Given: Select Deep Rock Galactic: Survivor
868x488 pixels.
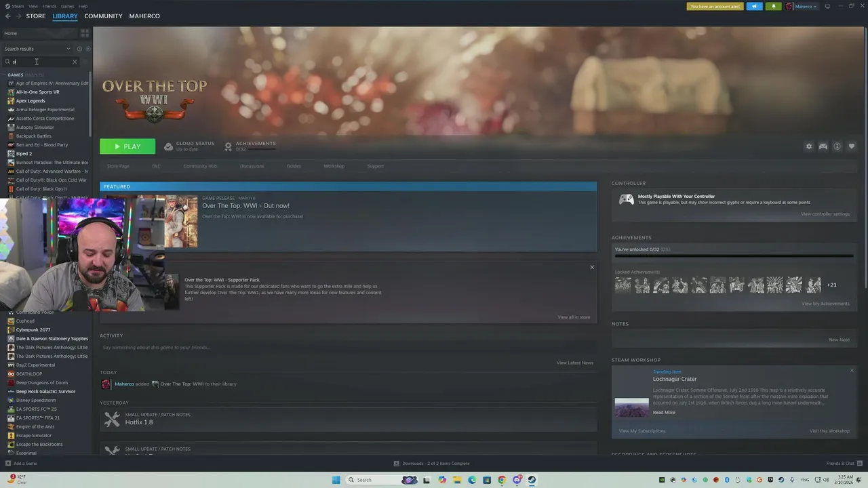Looking at the screenshot, I should click(x=45, y=392).
